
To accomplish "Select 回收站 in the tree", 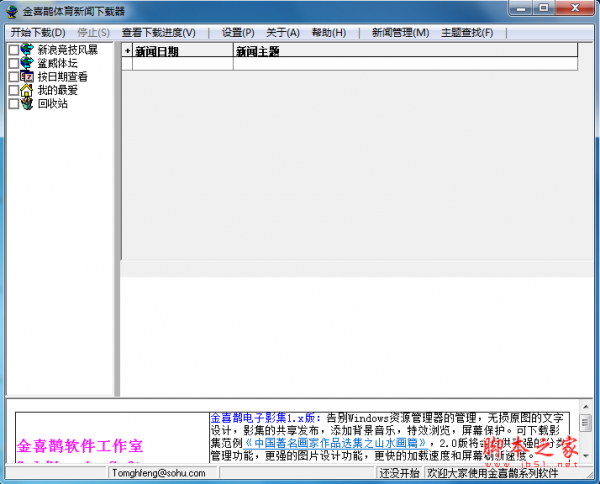I will click(53, 104).
